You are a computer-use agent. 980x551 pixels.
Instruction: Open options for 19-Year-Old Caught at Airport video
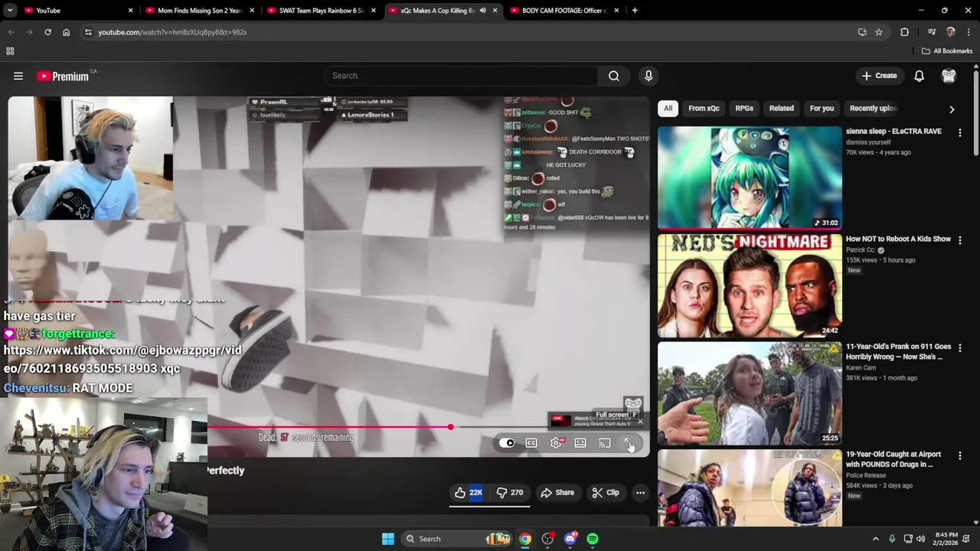[x=960, y=455]
